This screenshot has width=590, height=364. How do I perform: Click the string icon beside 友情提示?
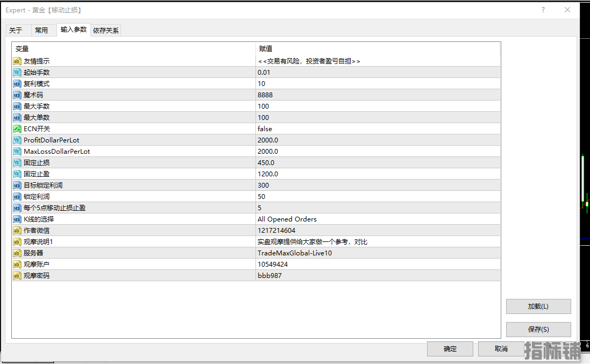[x=17, y=61]
